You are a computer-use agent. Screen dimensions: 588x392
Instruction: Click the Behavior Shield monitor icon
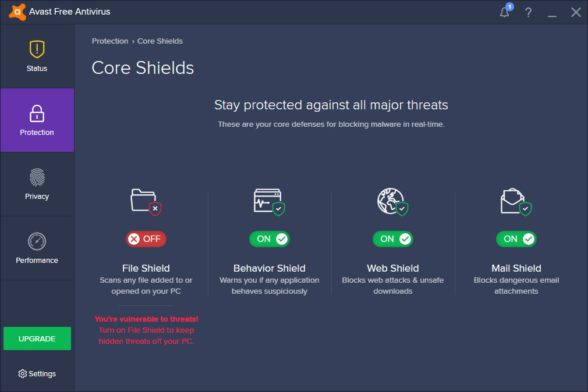[269, 202]
